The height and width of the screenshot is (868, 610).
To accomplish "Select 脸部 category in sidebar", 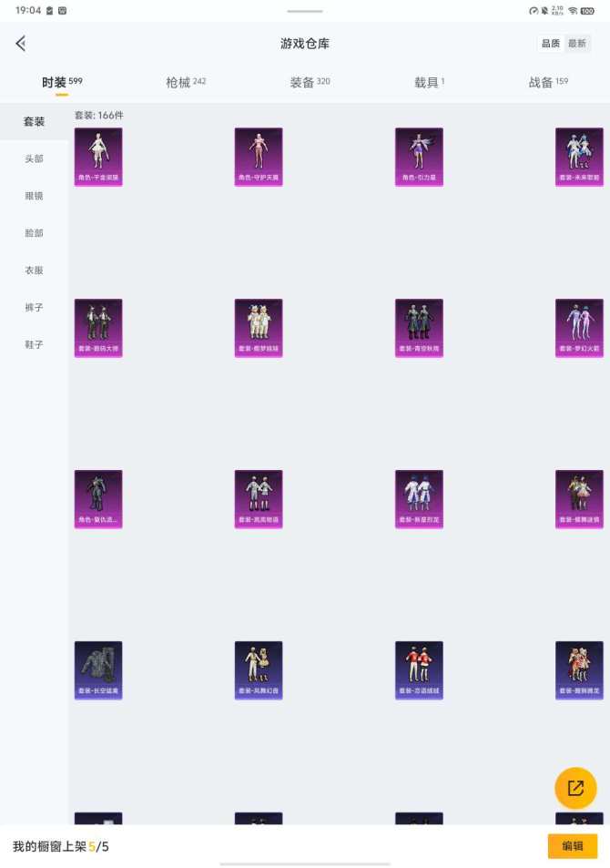I will pyautogui.click(x=34, y=232).
